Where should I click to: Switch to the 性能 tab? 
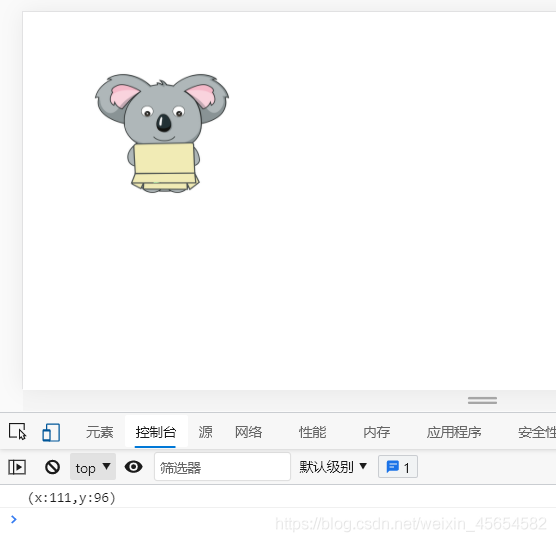pos(312,432)
